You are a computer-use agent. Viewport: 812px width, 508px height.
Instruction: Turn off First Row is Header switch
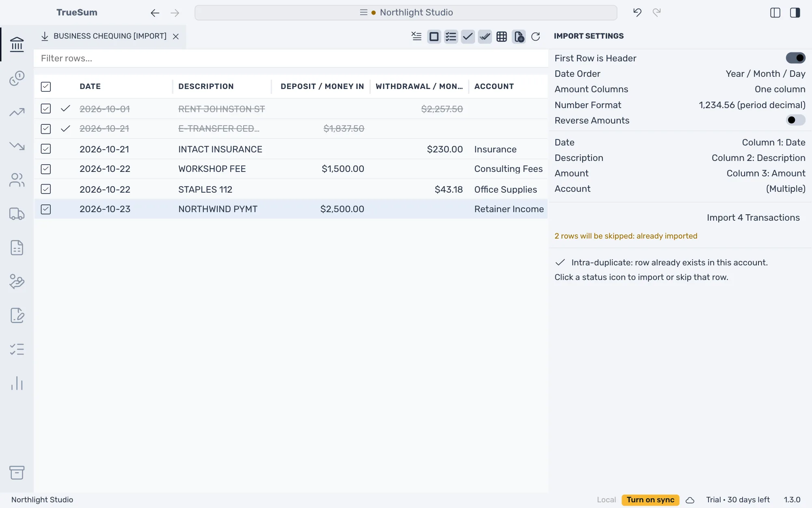795,58
